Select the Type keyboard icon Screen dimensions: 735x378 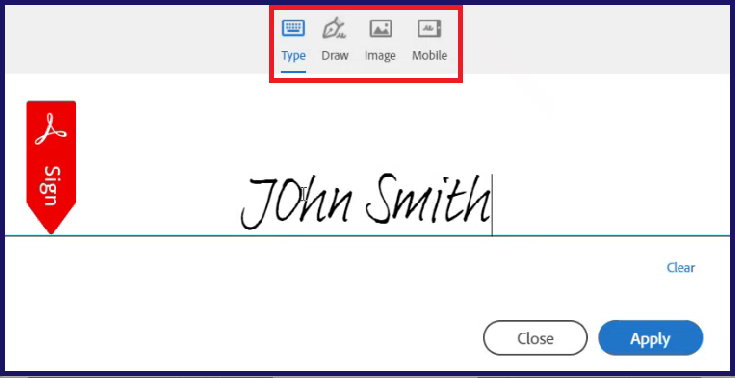click(293, 29)
